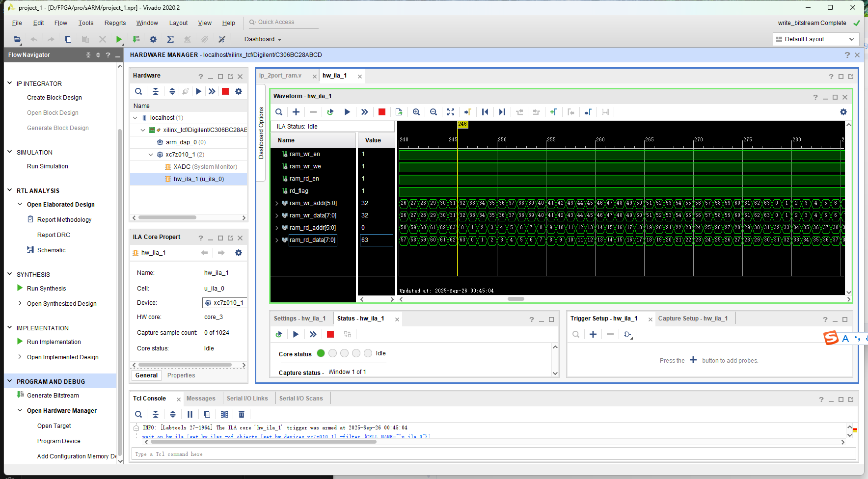The width and height of the screenshot is (868, 479).
Task: Stop trigger red button in Waveform toolbar
Action: tap(382, 112)
